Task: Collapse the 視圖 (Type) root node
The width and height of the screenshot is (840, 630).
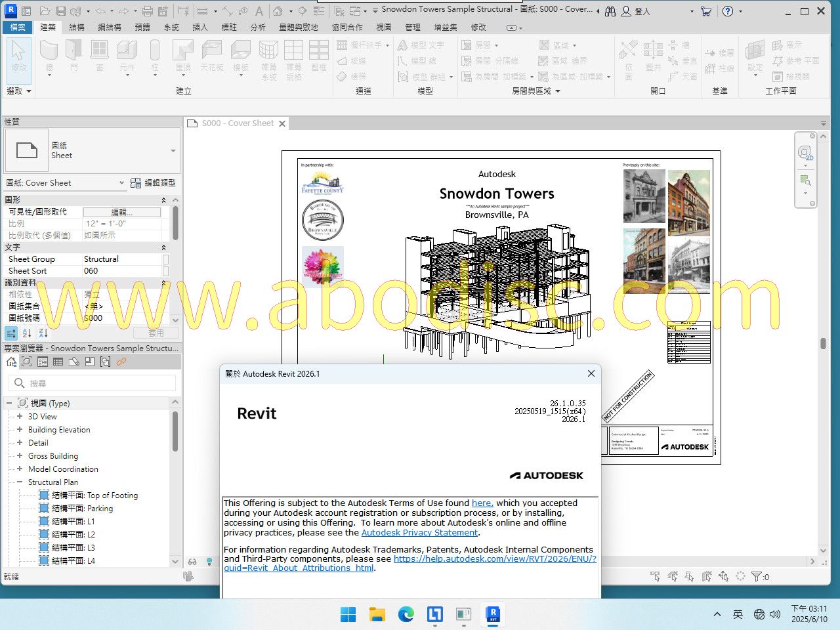Action: pyautogui.click(x=9, y=403)
